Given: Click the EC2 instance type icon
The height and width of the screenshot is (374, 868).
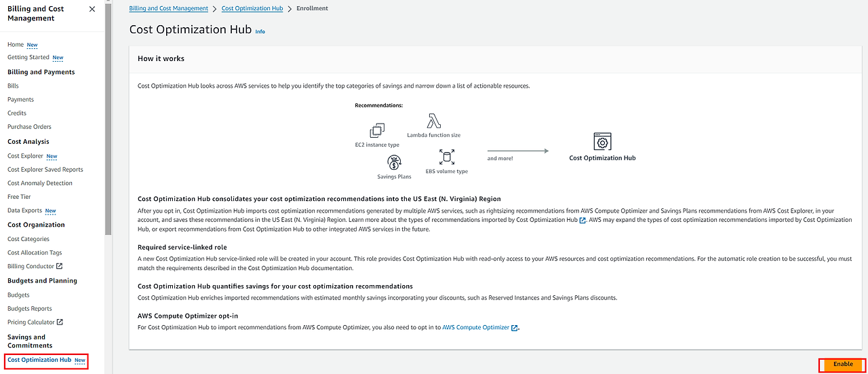Looking at the screenshot, I should [x=377, y=131].
